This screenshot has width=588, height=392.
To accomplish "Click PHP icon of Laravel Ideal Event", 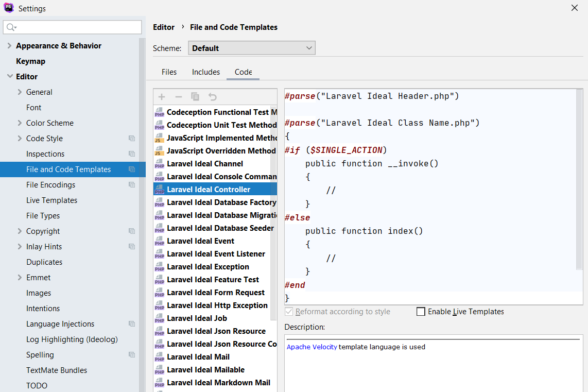I will tap(160, 241).
